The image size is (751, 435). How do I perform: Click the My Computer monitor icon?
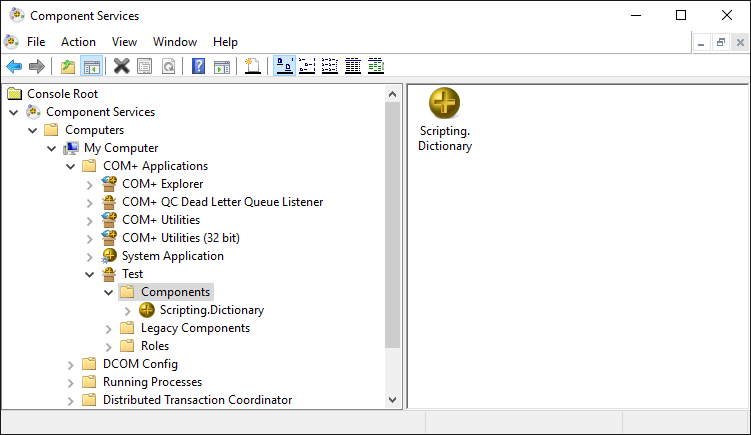tap(70, 148)
